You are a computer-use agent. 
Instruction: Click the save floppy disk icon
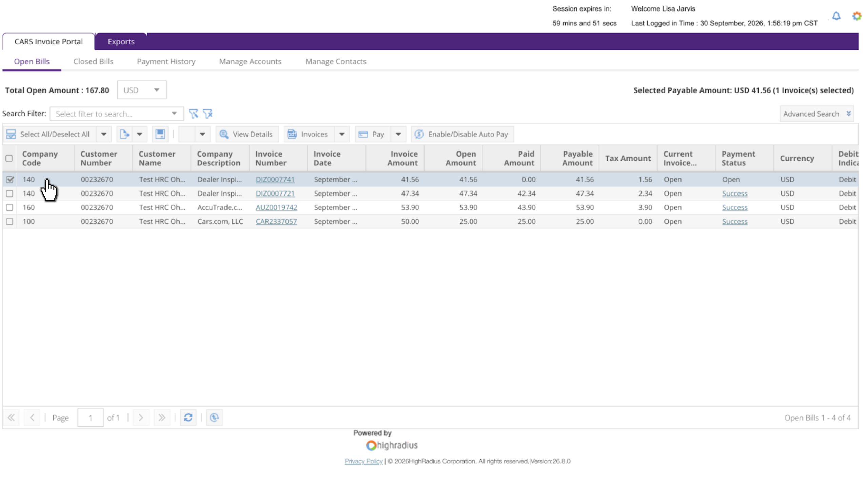coord(160,134)
